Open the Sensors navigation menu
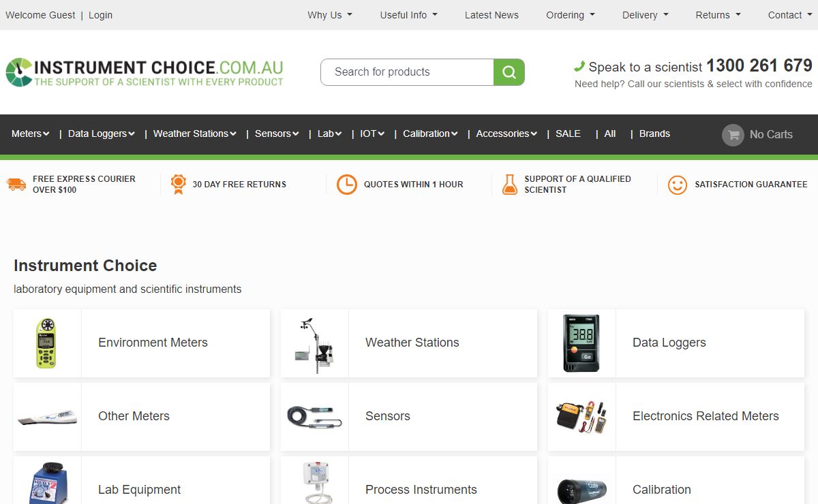This screenshot has width=818, height=504. [277, 134]
